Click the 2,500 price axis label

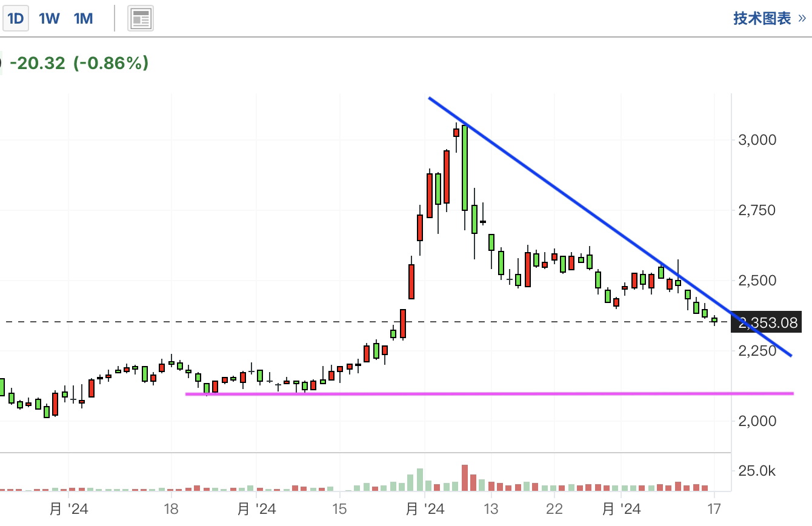757,281
